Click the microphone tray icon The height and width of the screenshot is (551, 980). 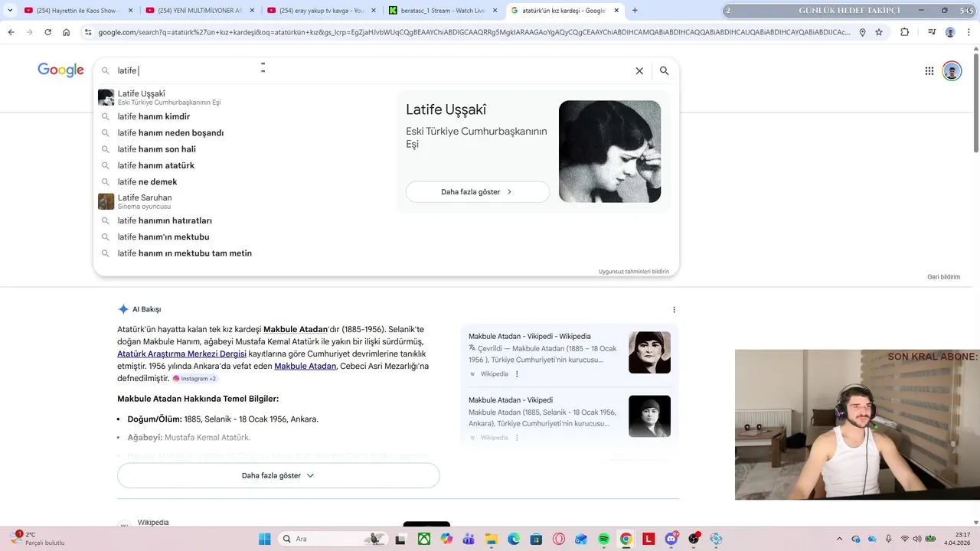click(x=888, y=539)
